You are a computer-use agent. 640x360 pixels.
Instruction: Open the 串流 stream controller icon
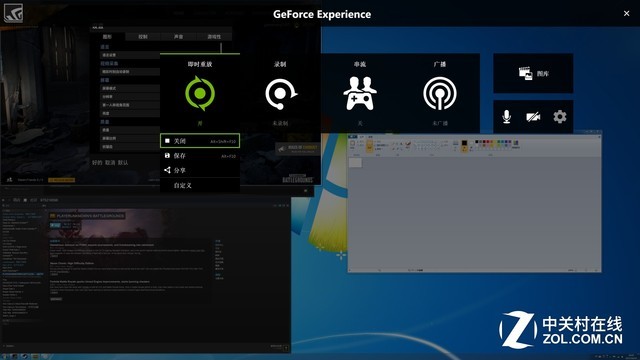(x=360, y=93)
